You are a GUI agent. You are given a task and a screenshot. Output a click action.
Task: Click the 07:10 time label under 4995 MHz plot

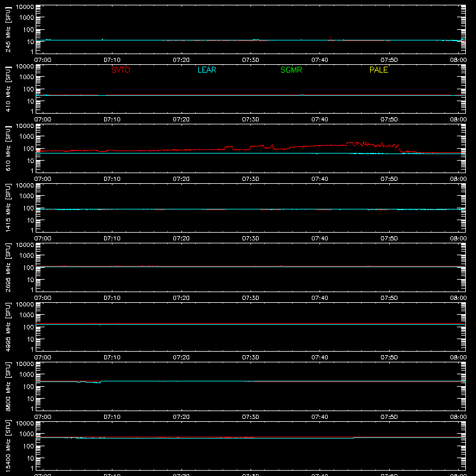[x=112, y=358]
